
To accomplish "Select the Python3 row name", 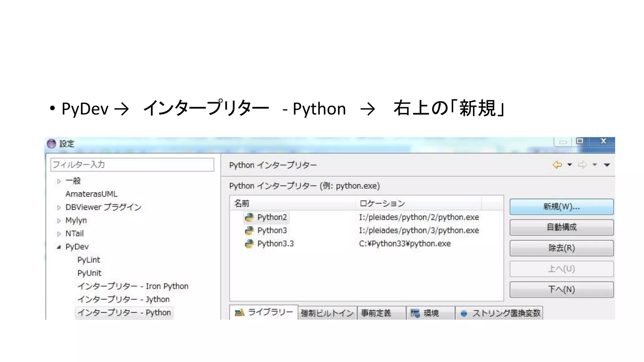I will (272, 231).
